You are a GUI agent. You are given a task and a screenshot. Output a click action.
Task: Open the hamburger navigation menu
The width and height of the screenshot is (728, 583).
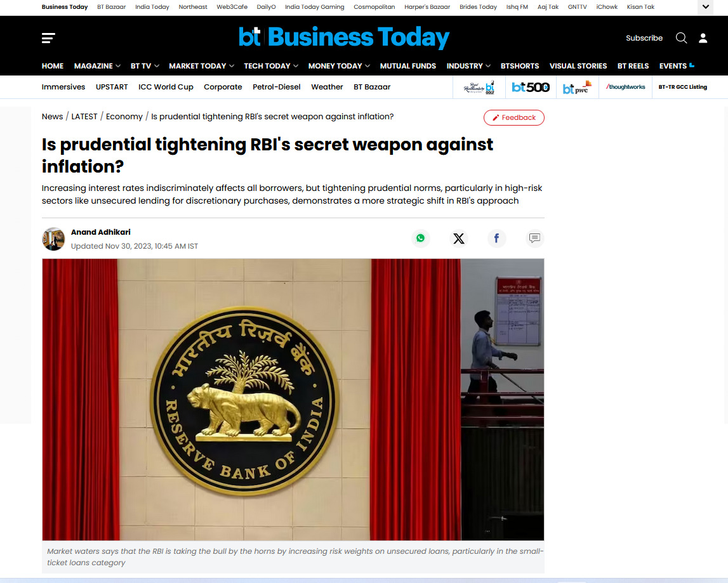pos(48,38)
